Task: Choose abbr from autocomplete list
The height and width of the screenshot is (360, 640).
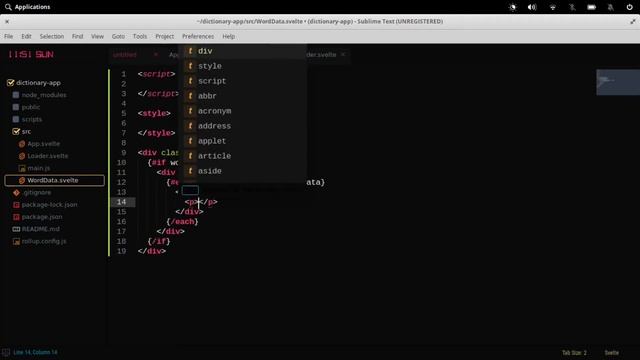Action: (x=242, y=96)
